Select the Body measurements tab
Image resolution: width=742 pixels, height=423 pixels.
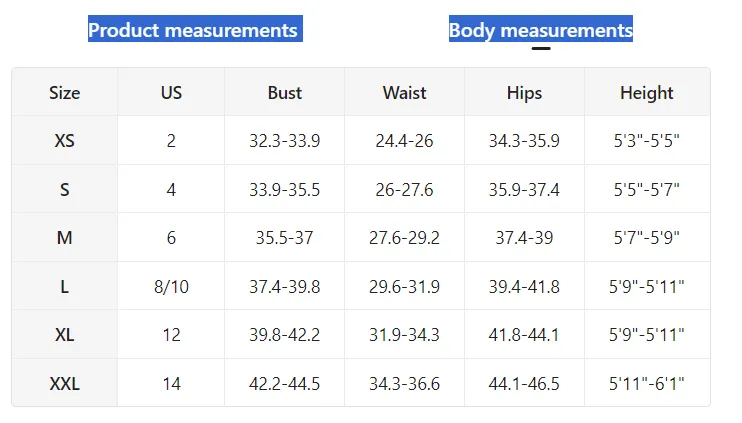tap(540, 30)
